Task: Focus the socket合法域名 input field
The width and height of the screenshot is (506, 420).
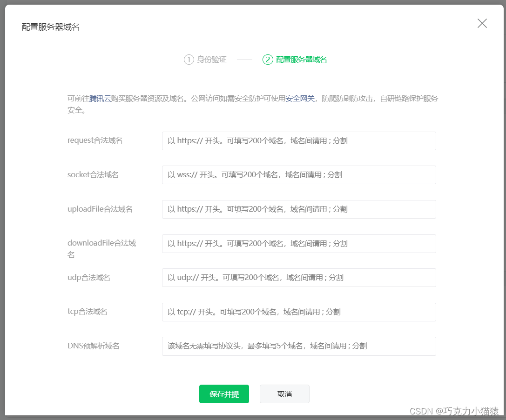Action: (298, 175)
